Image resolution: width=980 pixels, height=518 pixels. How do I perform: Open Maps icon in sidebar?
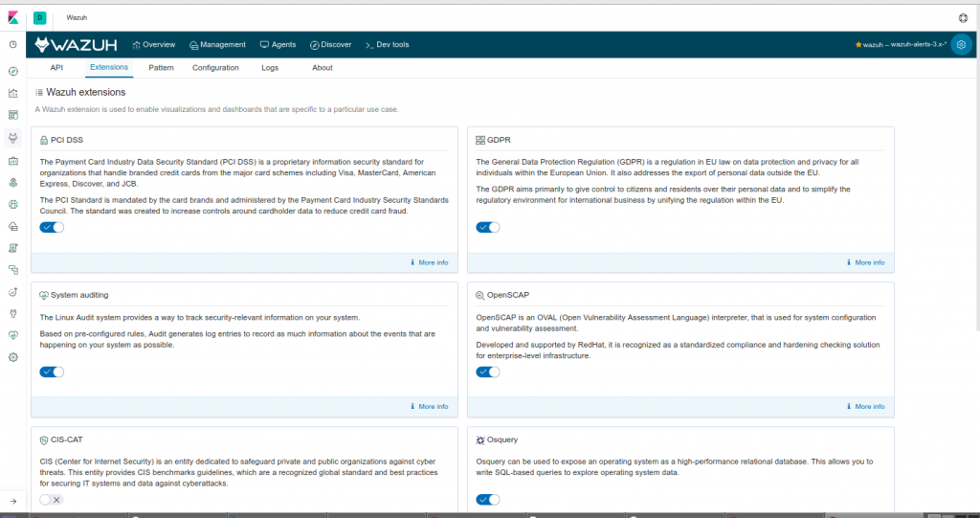pos(13,183)
